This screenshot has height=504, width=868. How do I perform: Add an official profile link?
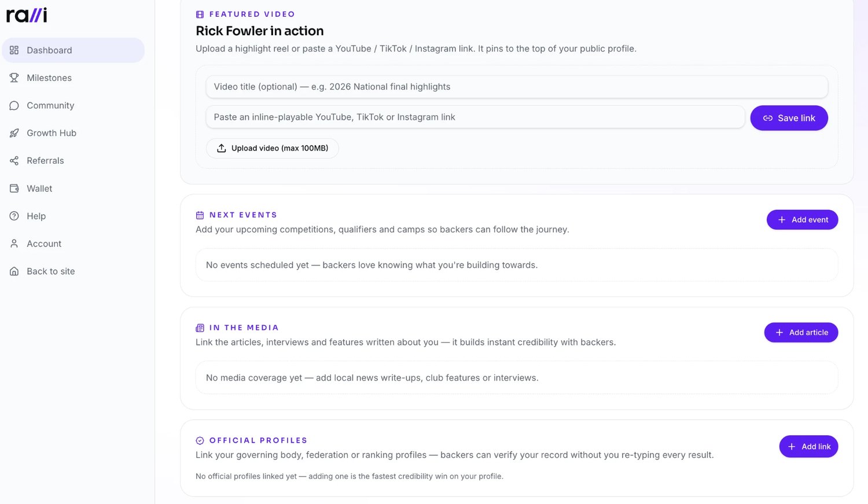pyautogui.click(x=808, y=447)
